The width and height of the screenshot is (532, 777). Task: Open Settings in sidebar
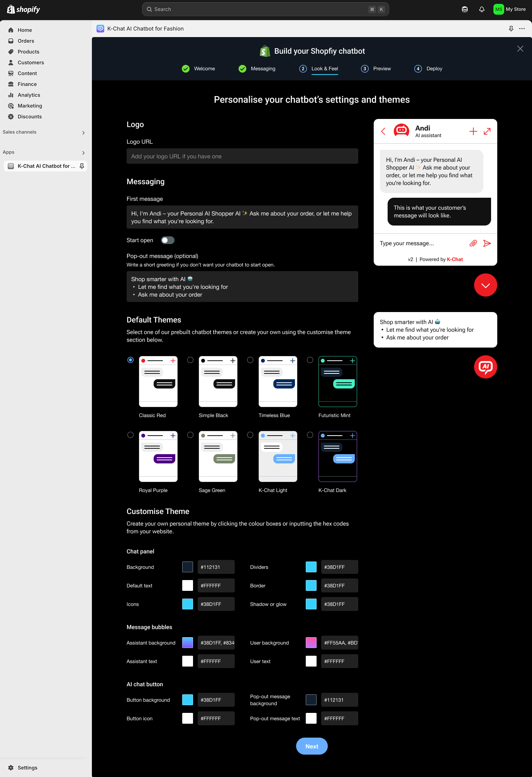click(x=27, y=768)
